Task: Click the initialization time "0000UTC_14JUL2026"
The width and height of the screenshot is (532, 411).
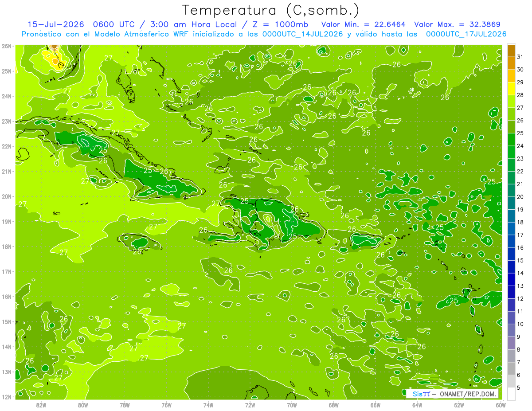Action: (303, 34)
